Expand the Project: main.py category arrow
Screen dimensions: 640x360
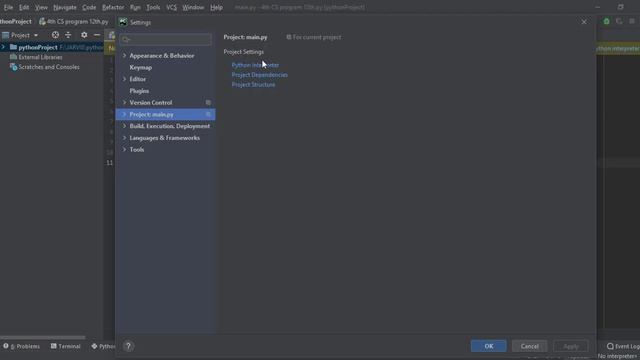[x=124, y=114]
